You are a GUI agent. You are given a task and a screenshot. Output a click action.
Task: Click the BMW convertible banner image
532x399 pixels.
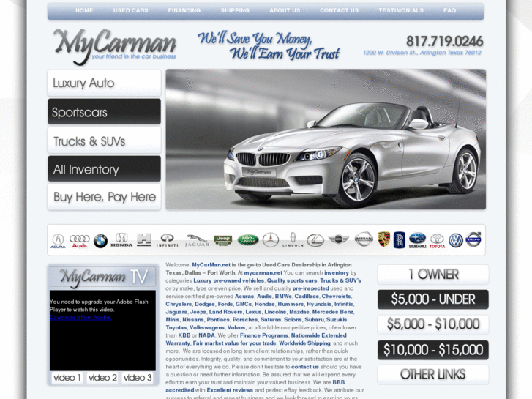pos(326,139)
